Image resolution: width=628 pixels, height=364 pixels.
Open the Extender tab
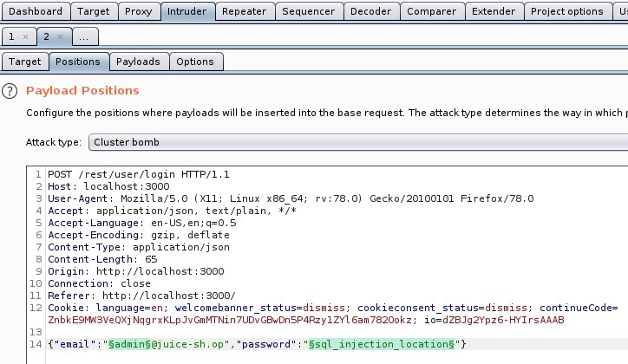pyautogui.click(x=494, y=11)
